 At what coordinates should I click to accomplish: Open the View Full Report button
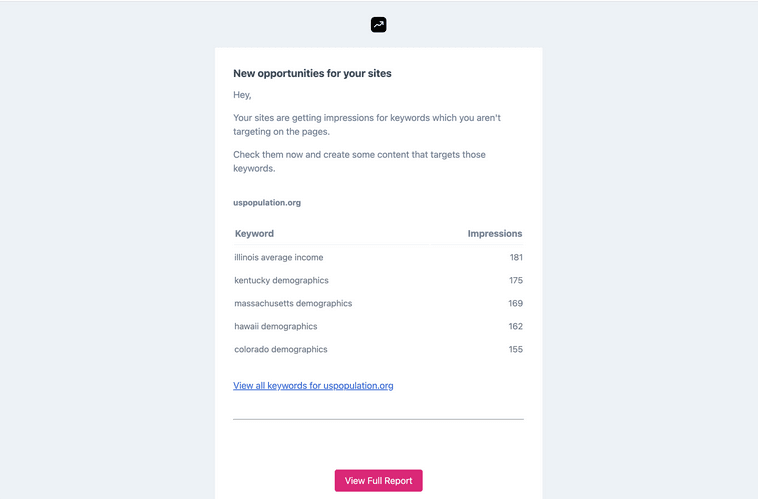[379, 481]
